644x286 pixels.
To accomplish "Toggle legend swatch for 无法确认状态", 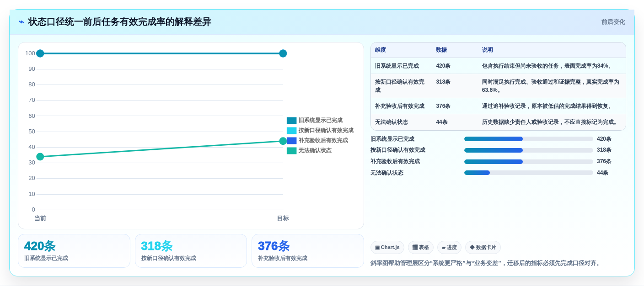I will click(291, 151).
